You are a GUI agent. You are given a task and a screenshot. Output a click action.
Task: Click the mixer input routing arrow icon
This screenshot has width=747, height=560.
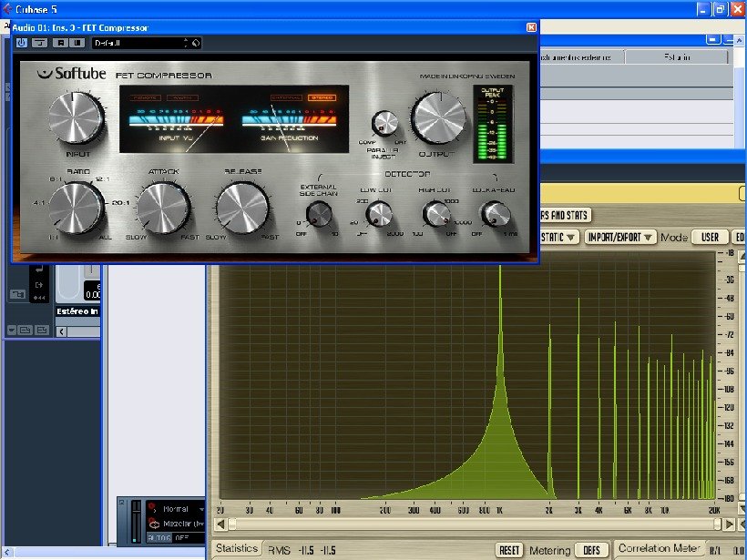pos(38,270)
